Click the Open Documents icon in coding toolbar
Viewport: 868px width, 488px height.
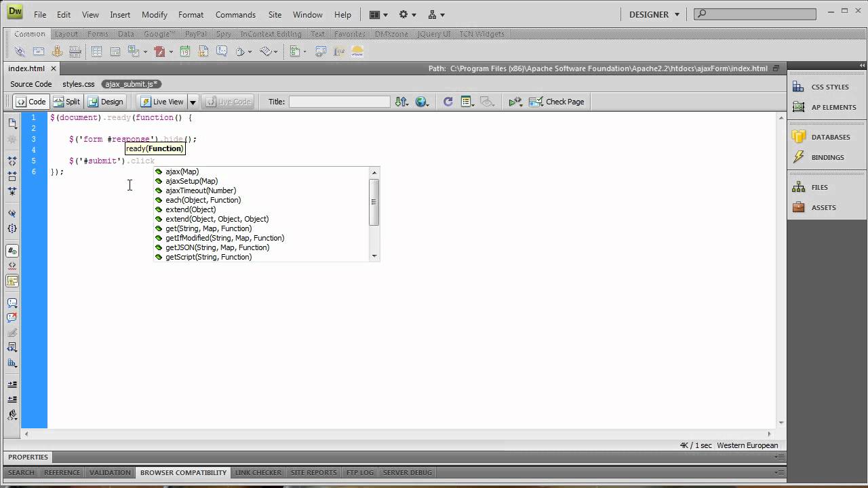click(12, 123)
